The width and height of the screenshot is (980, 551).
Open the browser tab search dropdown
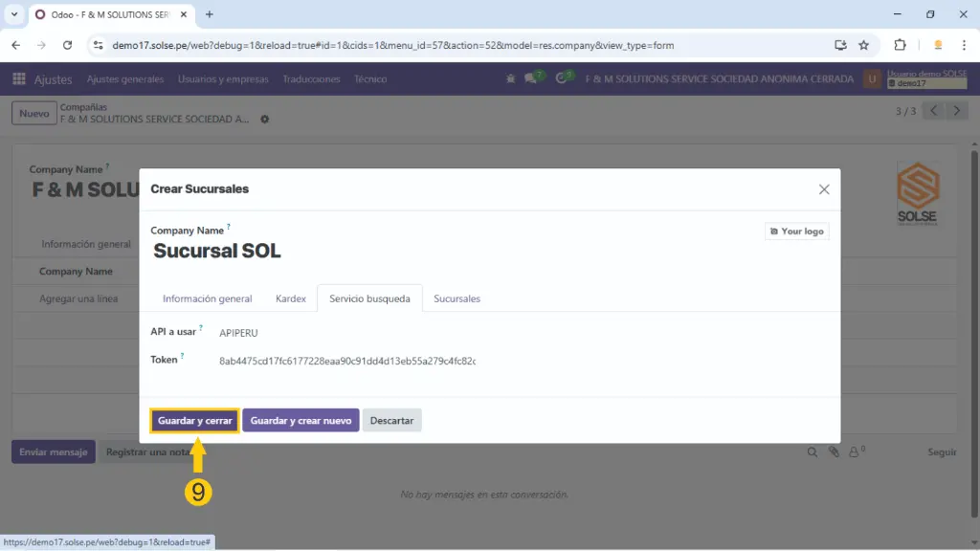pyautogui.click(x=13, y=14)
